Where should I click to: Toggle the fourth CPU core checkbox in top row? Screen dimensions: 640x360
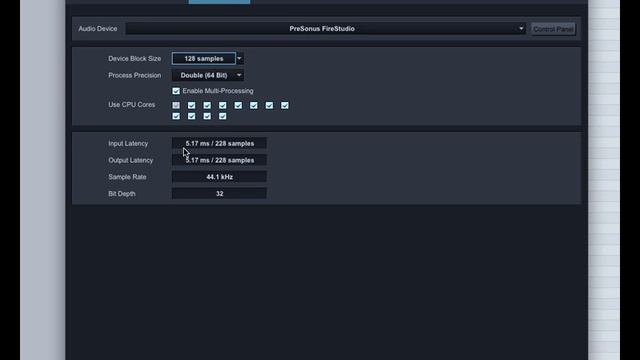tap(222, 105)
